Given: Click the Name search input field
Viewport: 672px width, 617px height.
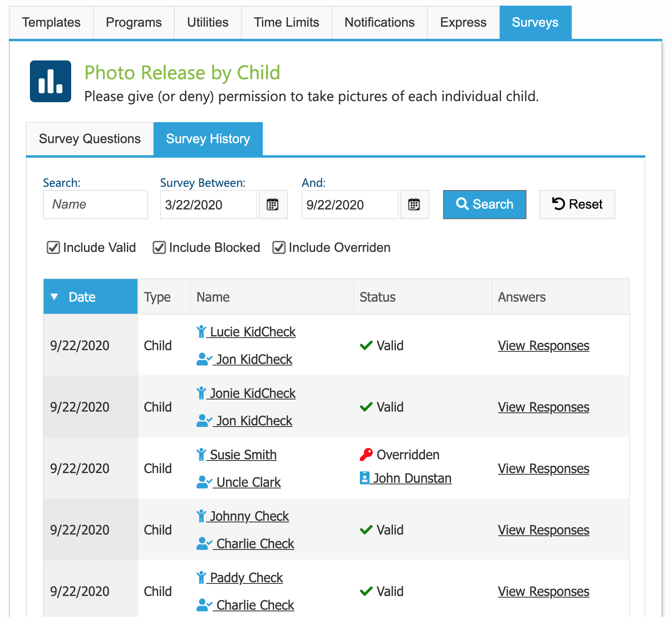Looking at the screenshot, I should [x=95, y=205].
